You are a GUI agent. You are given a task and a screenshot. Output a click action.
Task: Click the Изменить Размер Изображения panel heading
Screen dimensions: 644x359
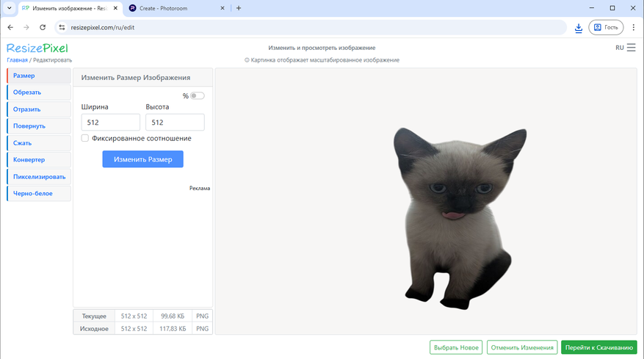pyautogui.click(x=136, y=78)
